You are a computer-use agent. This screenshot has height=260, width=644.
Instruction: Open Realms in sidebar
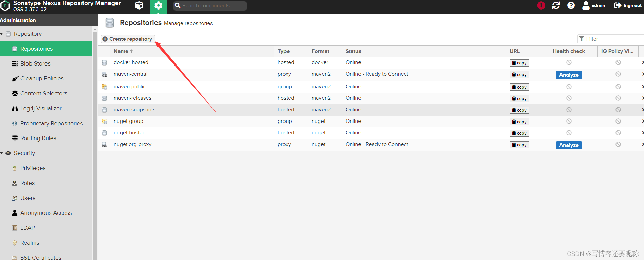tap(46, 243)
